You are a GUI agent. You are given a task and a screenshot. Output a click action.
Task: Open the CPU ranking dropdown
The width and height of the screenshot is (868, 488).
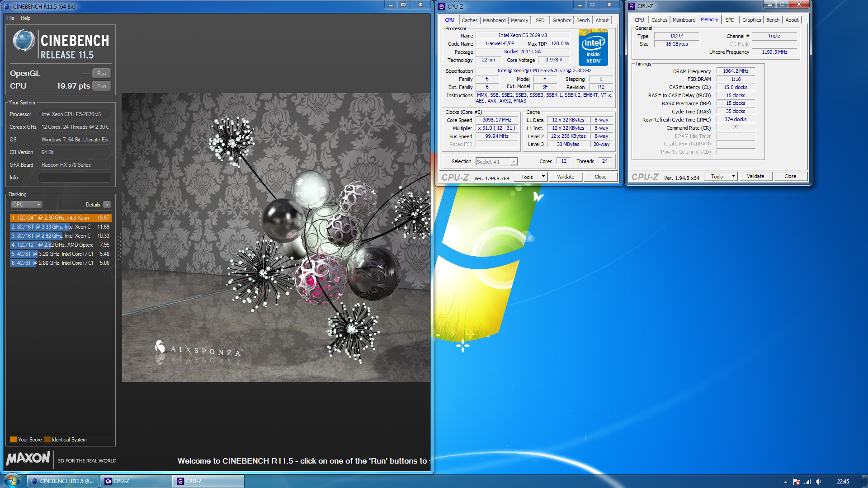(x=26, y=205)
